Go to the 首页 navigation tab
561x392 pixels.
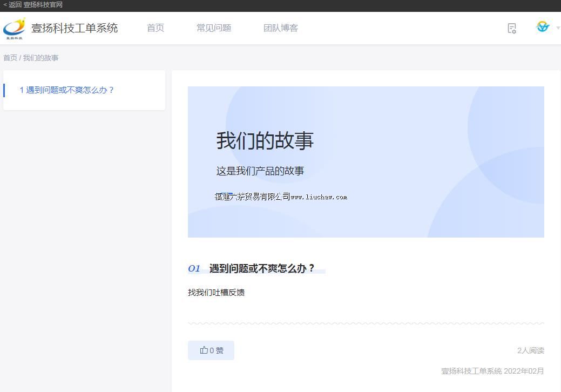pos(156,28)
